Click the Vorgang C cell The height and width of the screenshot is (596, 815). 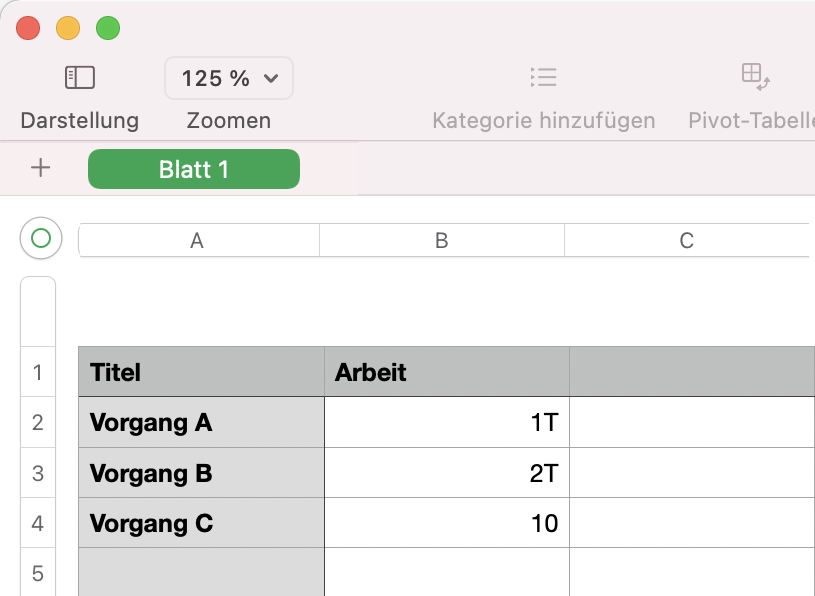(200, 523)
